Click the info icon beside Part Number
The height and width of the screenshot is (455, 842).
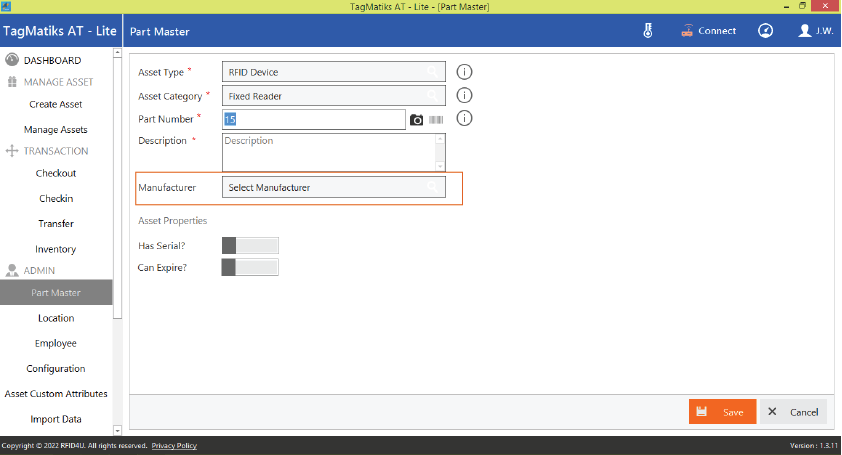(x=464, y=119)
